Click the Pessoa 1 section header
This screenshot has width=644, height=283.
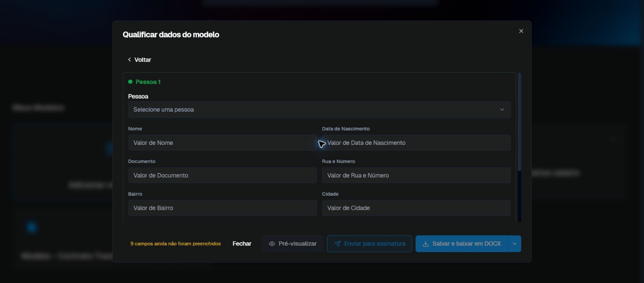(148, 82)
